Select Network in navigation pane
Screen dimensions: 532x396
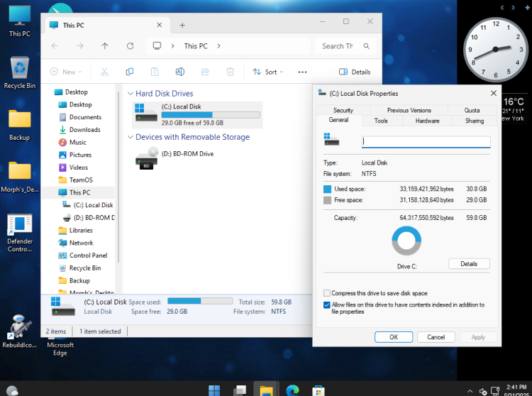click(81, 243)
